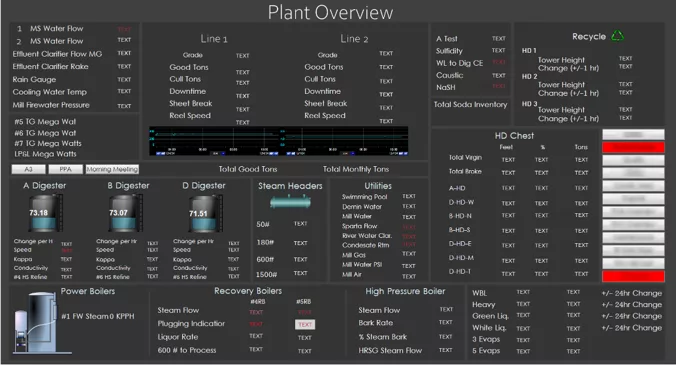Click the Recovery Boilers heading
The image size is (676, 365).
coord(248,291)
